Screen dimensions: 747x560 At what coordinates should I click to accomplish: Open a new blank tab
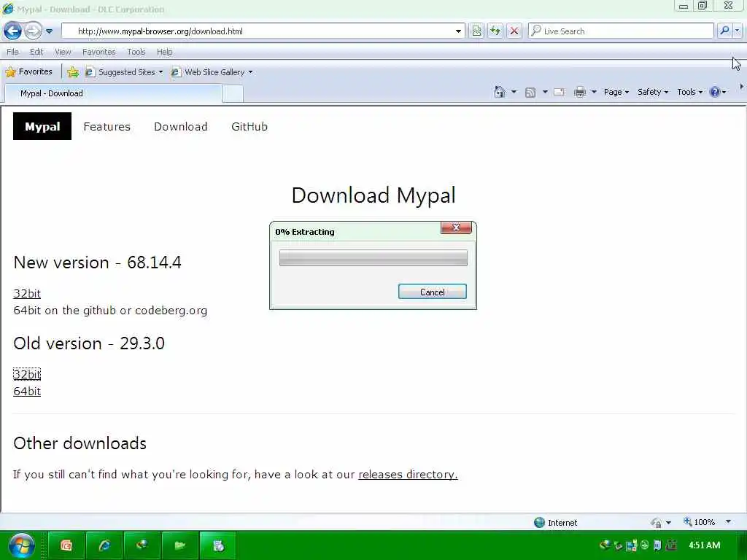pyautogui.click(x=233, y=93)
